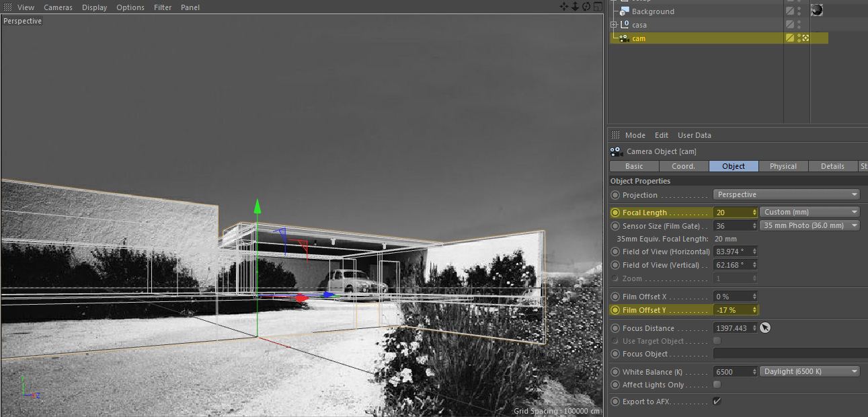
Task: Expand the casa object hierarchy
Action: point(613,25)
